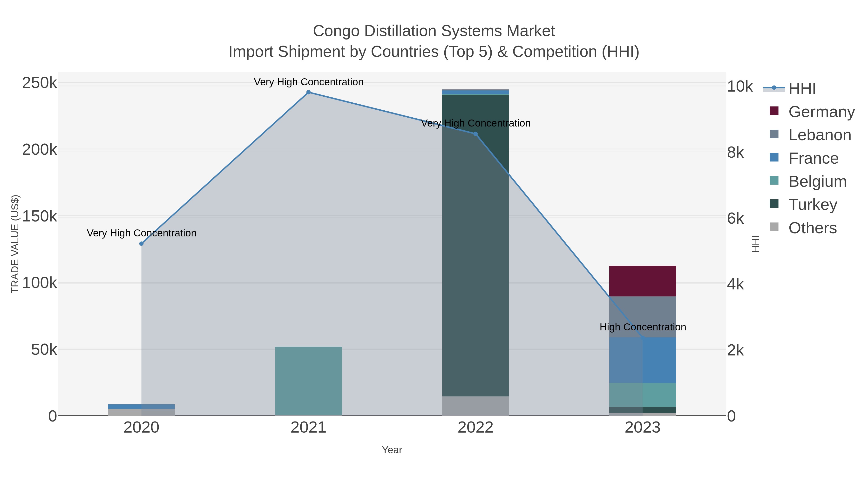
Task: Click the HHI data point for 2020
Action: (142, 243)
